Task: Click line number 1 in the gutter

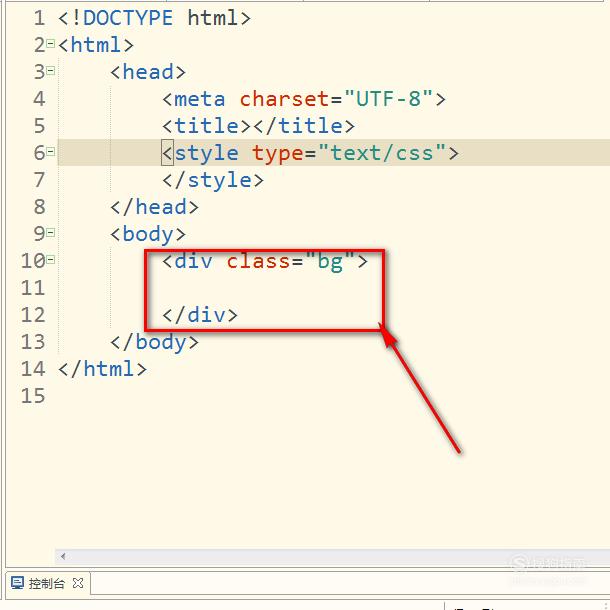Action: coord(39,18)
